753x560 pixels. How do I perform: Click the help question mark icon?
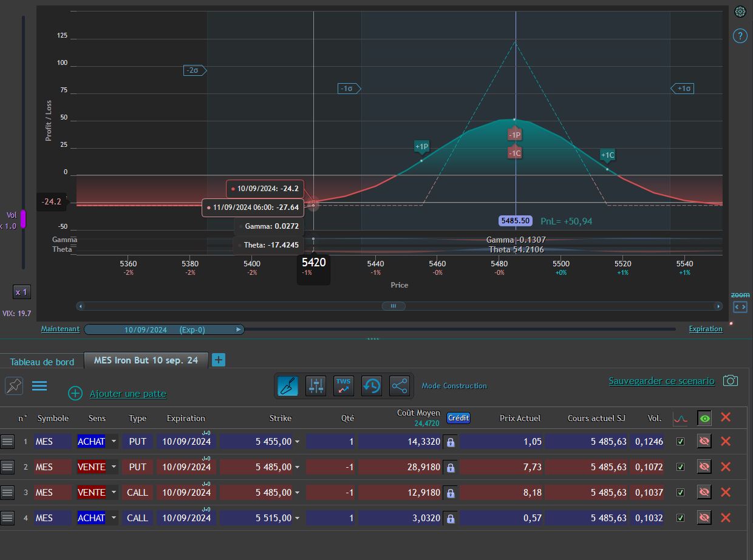(740, 36)
